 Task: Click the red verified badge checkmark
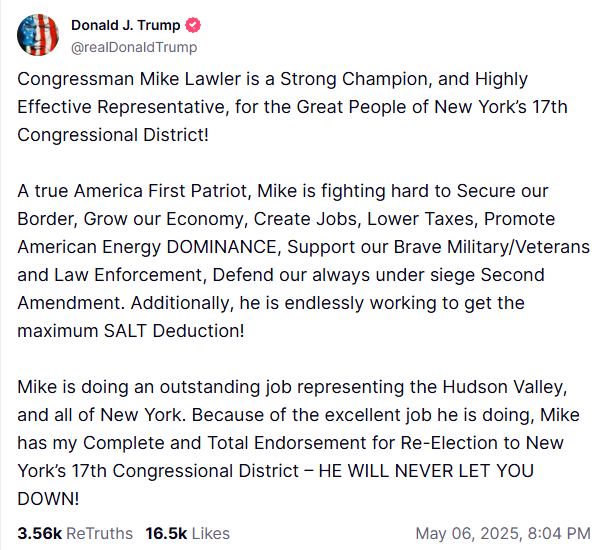click(193, 26)
